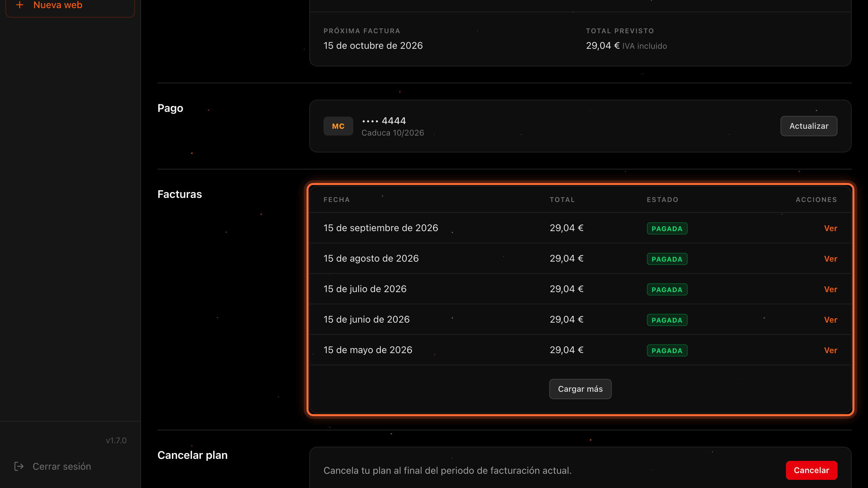
Task: Click the logout arrow icon
Action: pos(19,466)
